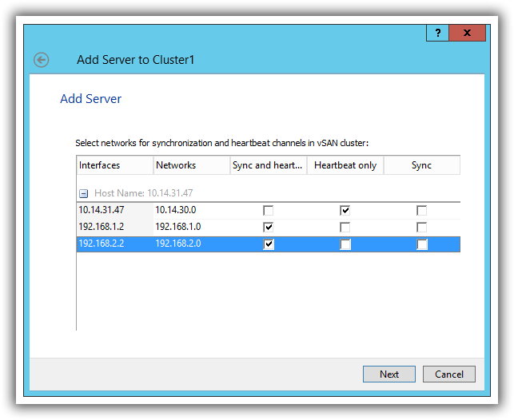Proceed with the Next button
The image size is (514, 420).
(x=389, y=374)
